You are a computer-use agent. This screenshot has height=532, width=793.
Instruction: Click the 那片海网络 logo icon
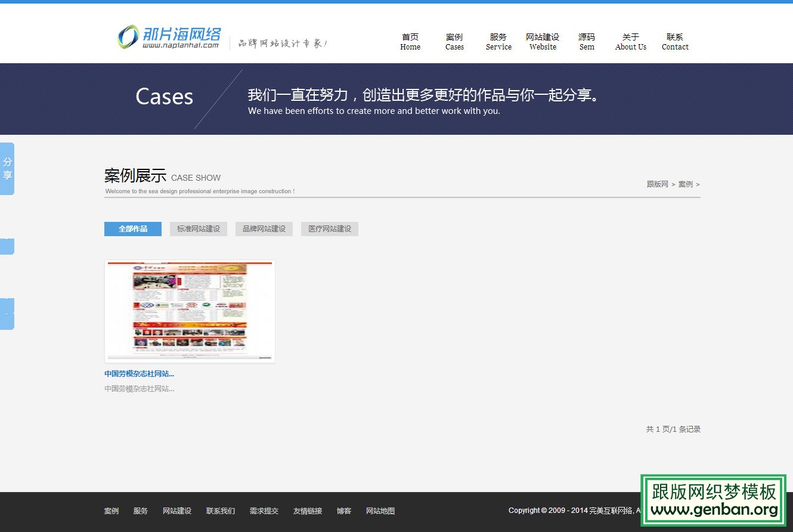click(127, 37)
